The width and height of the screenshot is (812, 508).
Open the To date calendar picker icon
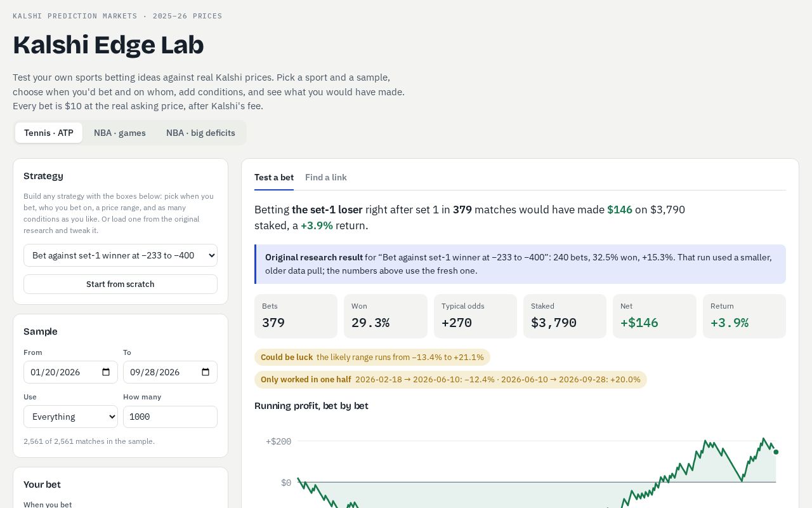click(x=206, y=372)
